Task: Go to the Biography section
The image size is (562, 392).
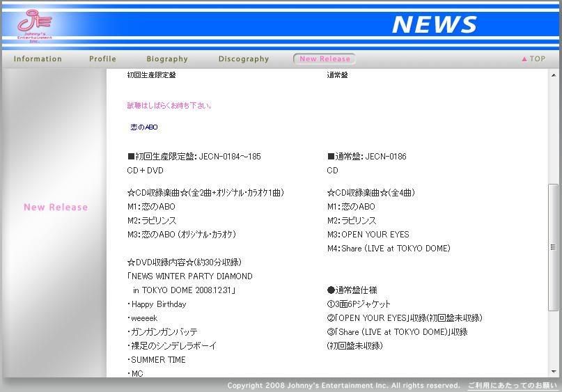Action: click(x=167, y=59)
